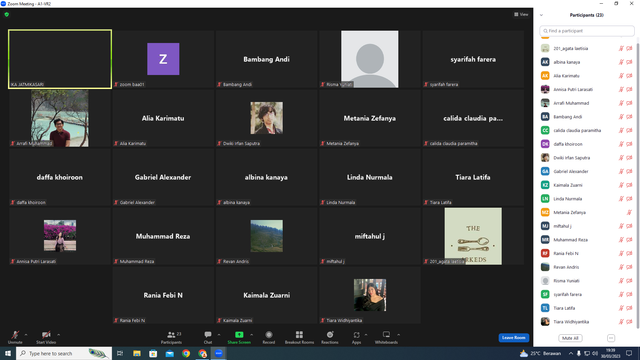
Task: Open notifications center in system tray
Action: click(629, 353)
